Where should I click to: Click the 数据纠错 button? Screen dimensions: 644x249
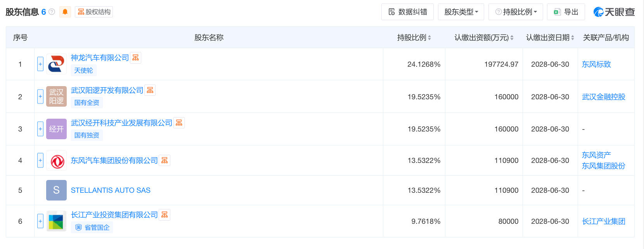(407, 12)
